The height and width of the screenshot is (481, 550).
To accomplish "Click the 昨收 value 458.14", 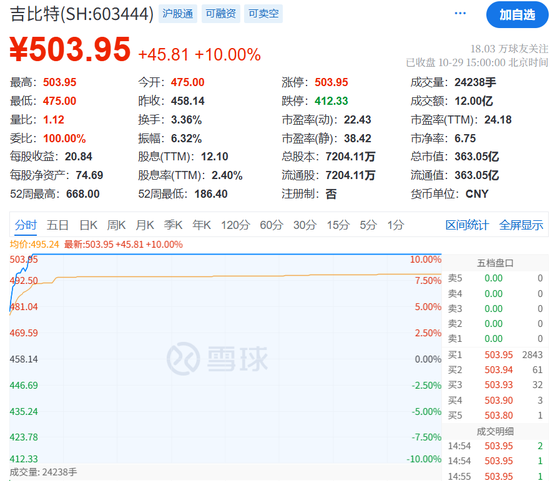I will pos(188,101).
